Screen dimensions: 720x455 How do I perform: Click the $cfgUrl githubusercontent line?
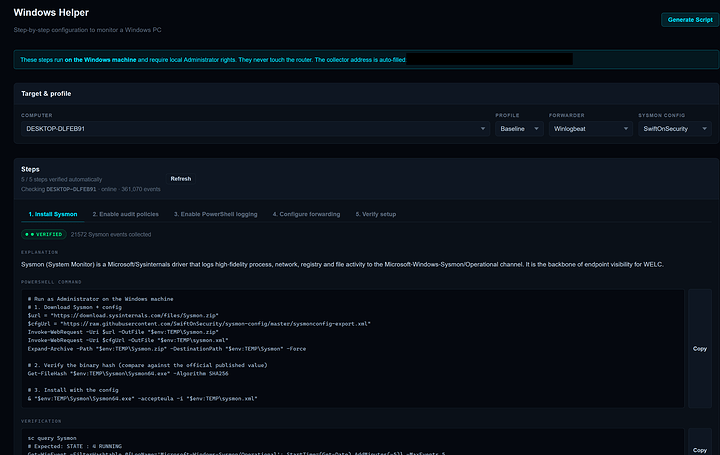pos(199,324)
